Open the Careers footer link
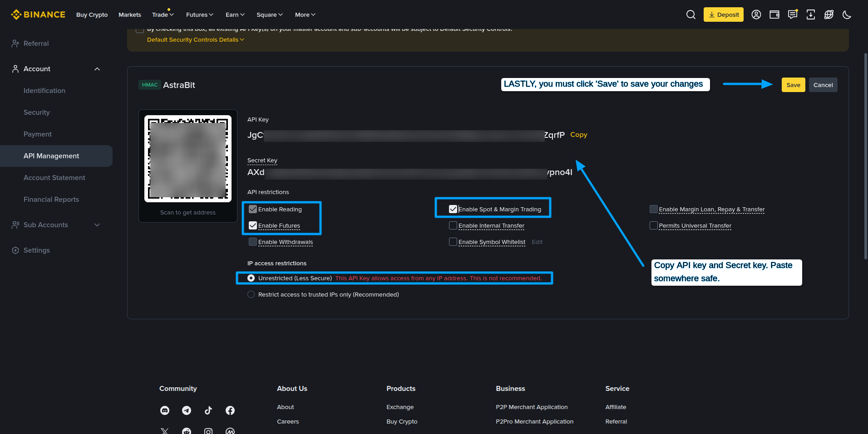The width and height of the screenshot is (868, 434). coord(288,422)
